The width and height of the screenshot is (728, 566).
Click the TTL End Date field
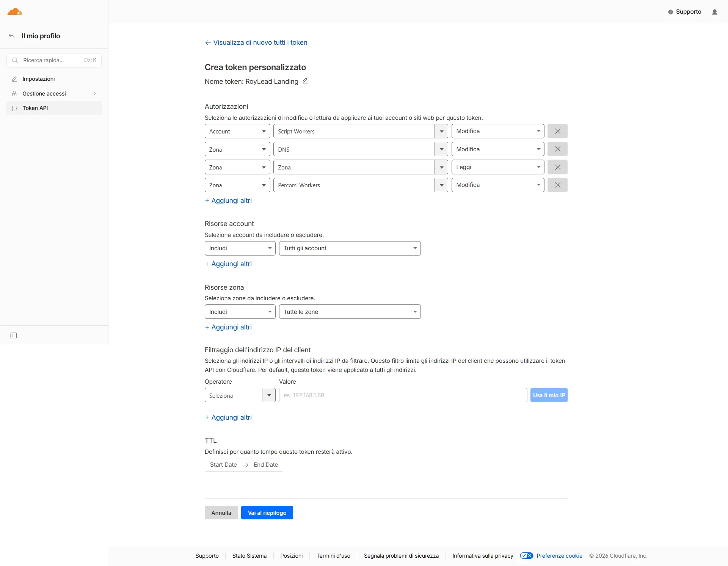tap(266, 465)
